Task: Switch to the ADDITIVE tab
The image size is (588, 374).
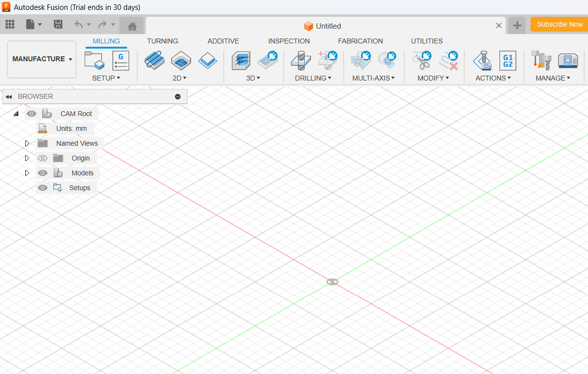Action: [x=223, y=41]
